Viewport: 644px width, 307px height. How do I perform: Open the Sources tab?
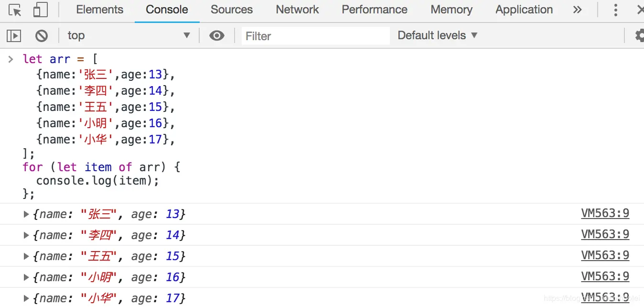(232, 10)
